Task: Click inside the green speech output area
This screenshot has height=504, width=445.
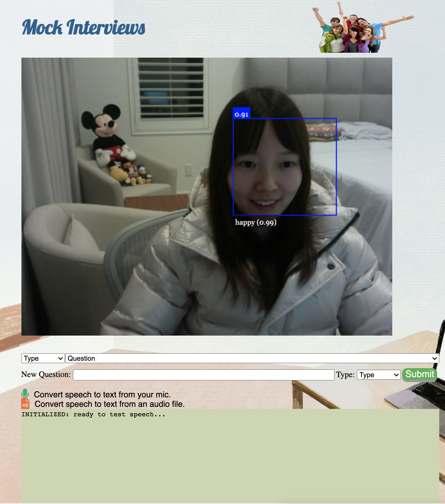Action: click(230, 459)
